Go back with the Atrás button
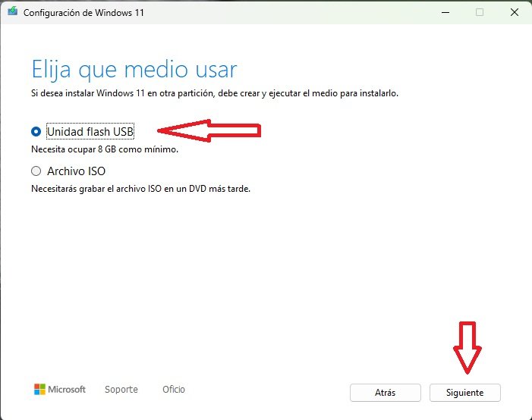This screenshot has width=532, height=420. (385, 393)
